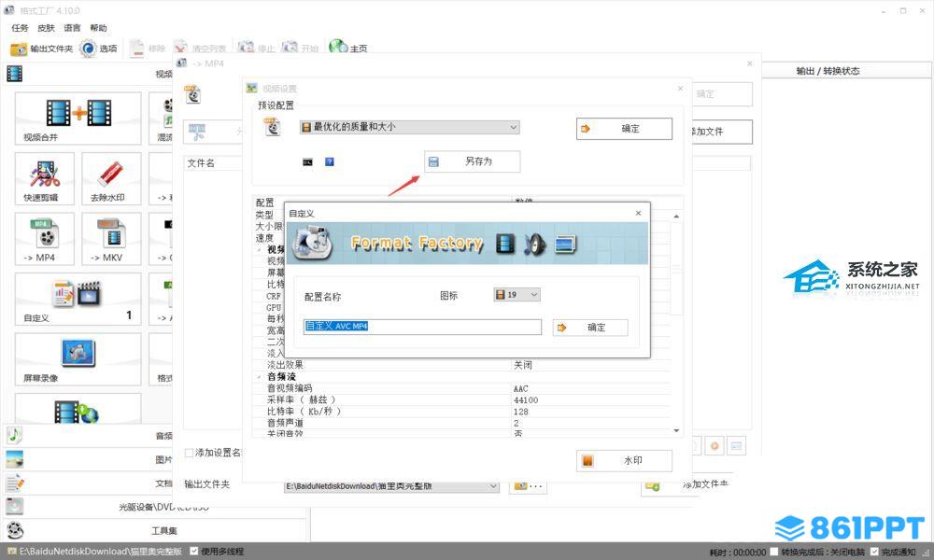Open the 皮肤 menu
This screenshot has width=934, height=560.
tap(46, 28)
